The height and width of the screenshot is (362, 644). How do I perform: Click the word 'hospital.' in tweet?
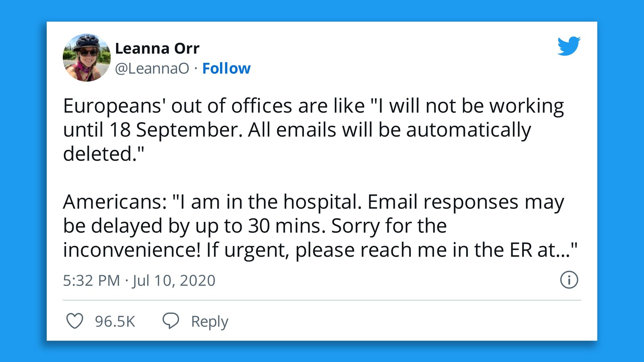322,202
